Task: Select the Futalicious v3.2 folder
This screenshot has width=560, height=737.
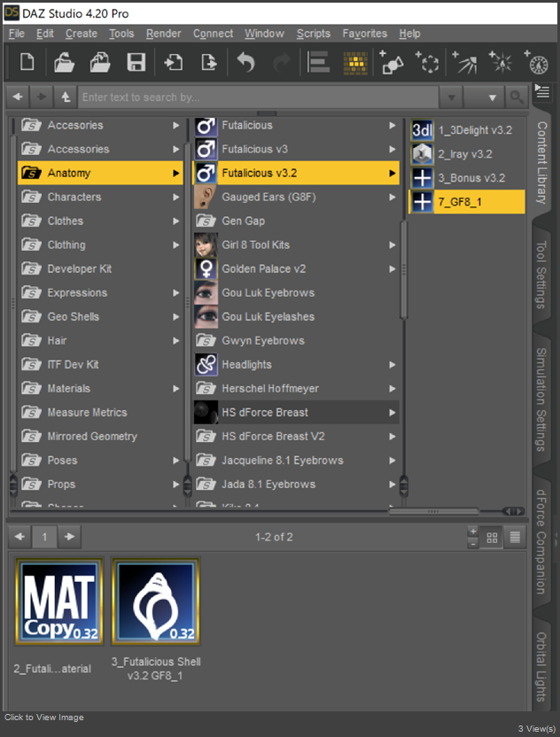Action: point(296,173)
